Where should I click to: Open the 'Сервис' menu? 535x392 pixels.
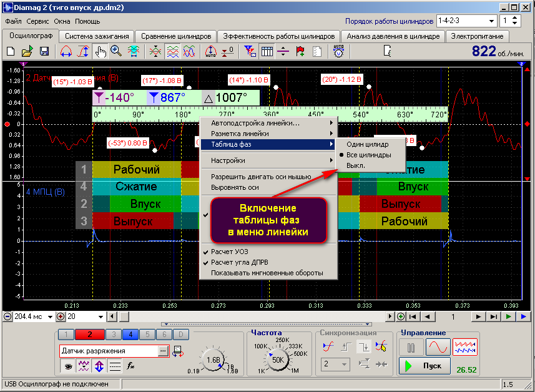point(37,21)
